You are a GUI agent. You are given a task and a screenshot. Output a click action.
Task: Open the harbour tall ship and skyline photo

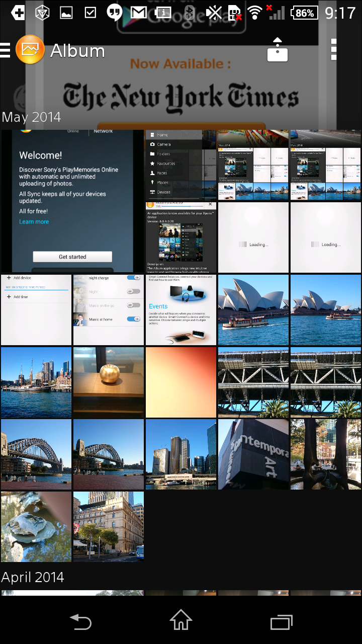pyautogui.click(x=36, y=382)
